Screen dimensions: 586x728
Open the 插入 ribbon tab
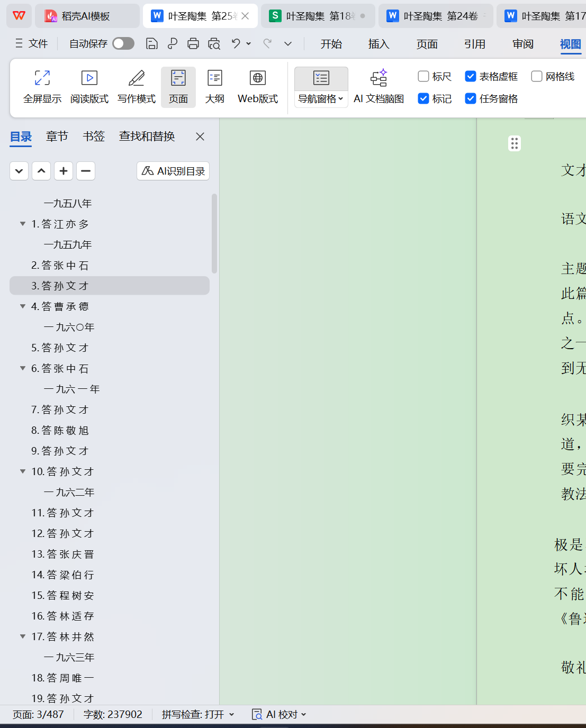[379, 44]
